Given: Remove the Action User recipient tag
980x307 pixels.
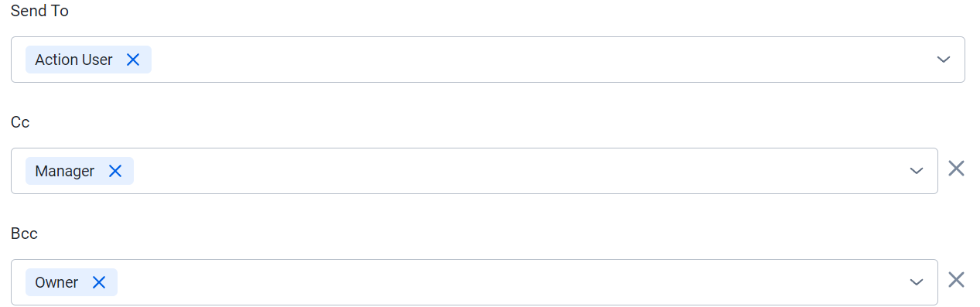Looking at the screenshot, I should pyautogui.click(x=133, y=60).
